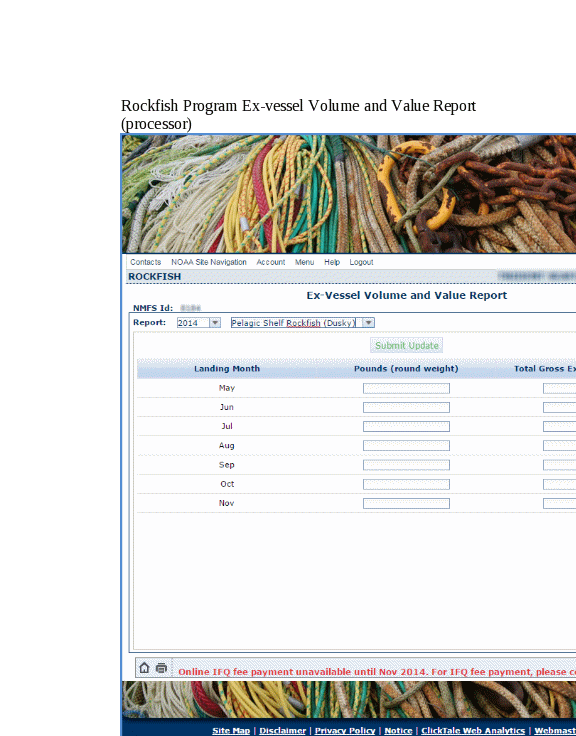This screenshot has height=736, width=576.
Task: Click the May gross value input field
Action: 560,388
